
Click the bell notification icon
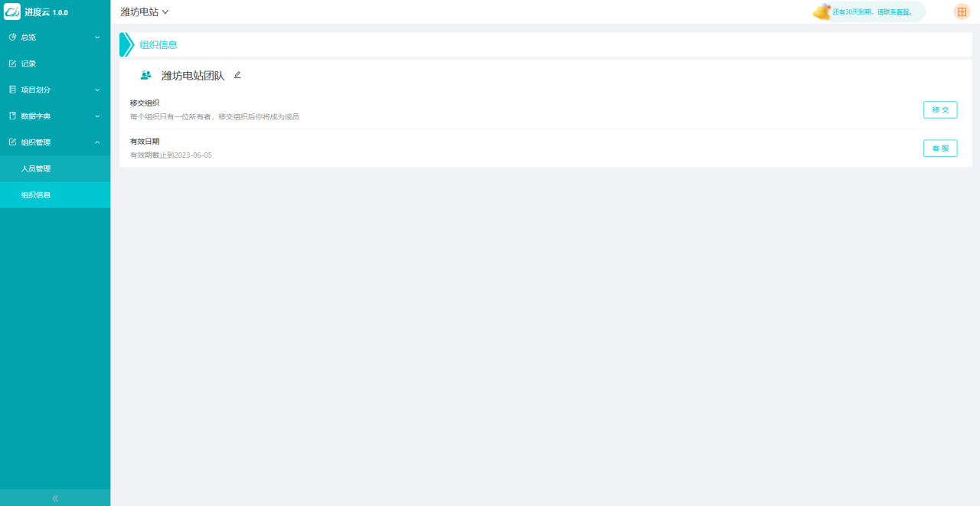coord(822,11)
